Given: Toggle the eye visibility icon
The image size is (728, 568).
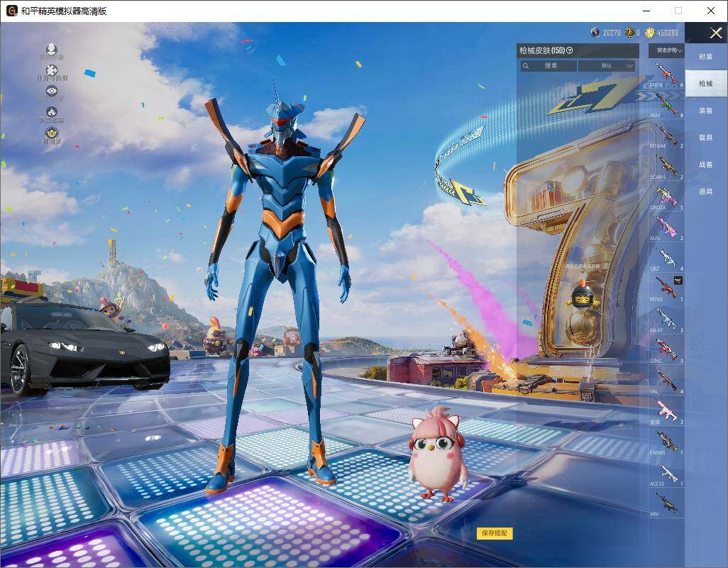Looking at the screenshot, I should tap(52, 91).
